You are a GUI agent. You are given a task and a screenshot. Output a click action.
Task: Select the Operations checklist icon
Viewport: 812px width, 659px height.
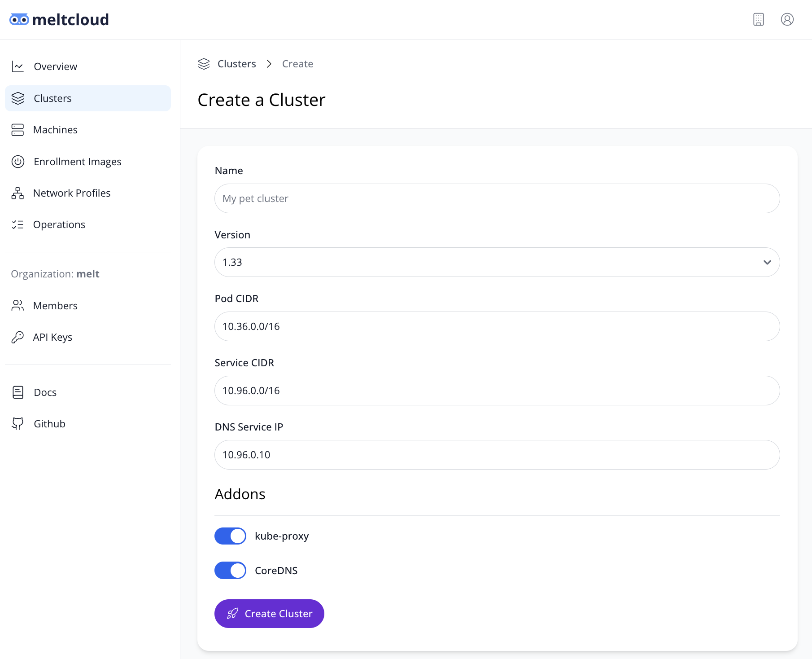coord(18,224)
